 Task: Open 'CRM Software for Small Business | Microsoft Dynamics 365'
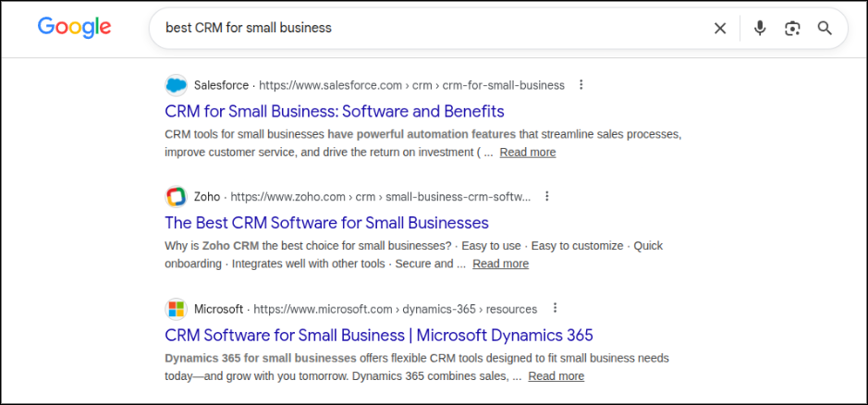coord(379,336)
